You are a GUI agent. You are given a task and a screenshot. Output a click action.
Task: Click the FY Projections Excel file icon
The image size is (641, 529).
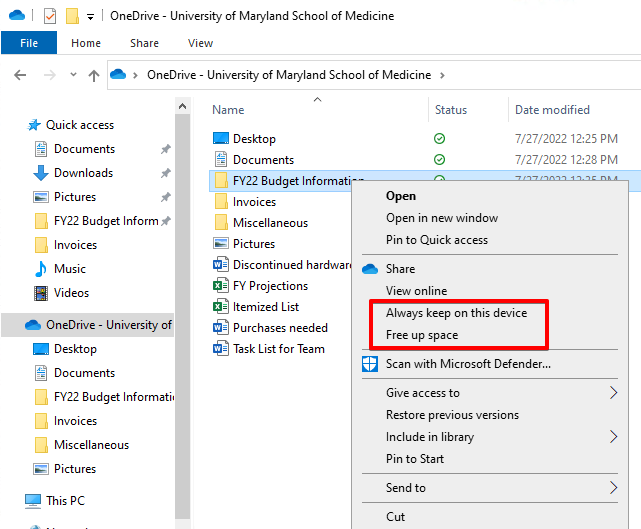pyautogui.click(x=221, y=285)
